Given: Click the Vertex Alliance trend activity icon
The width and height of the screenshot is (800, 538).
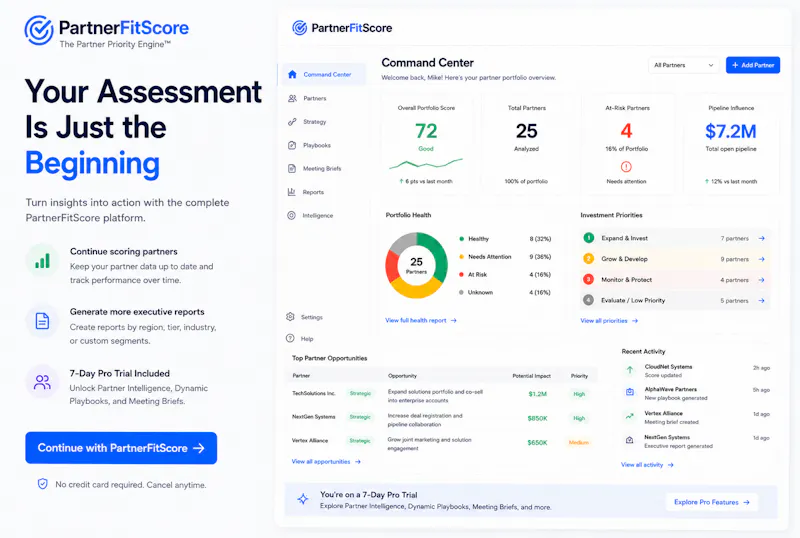Looking at the screenshot, I should click(630, 416).
